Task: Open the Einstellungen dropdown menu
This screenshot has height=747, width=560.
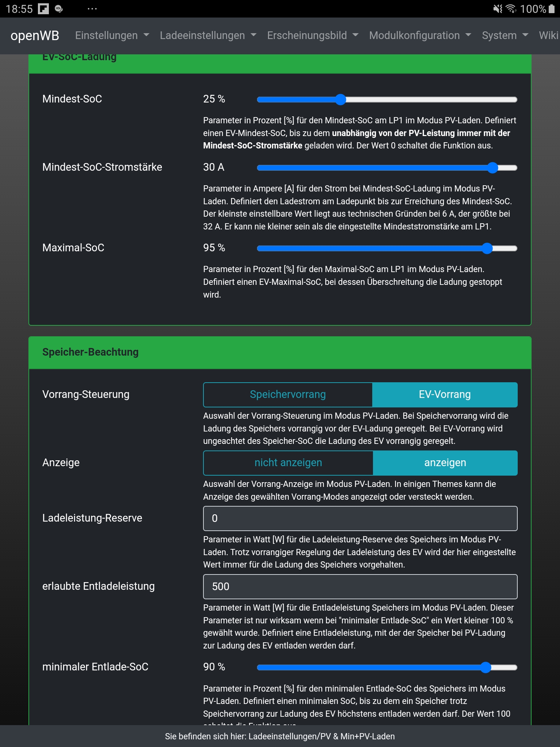Action: click(112, 35)
